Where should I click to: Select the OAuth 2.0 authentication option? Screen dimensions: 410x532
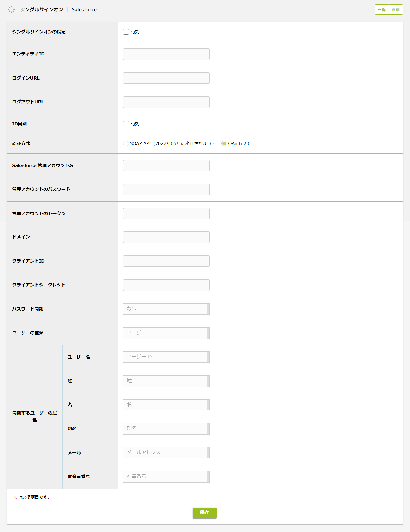pyautogui.click(x=224, y=143)
